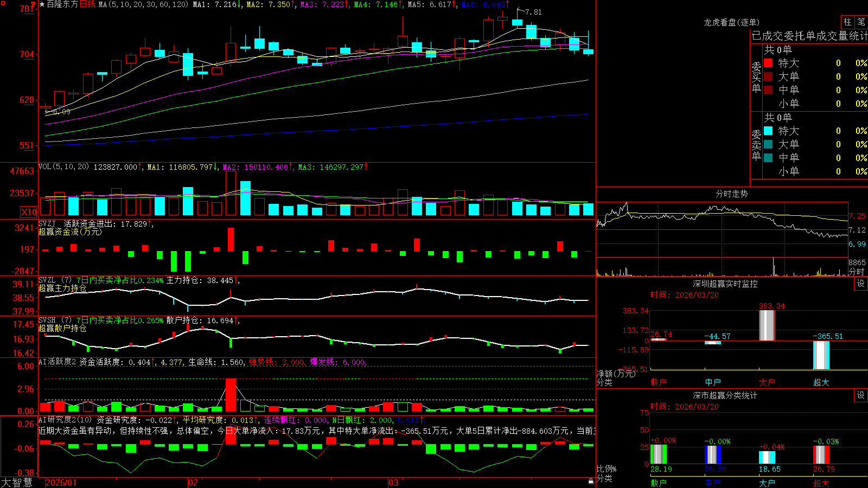Click the tallest red bar in AI活跃度2 chart

[x=231, y=395]
